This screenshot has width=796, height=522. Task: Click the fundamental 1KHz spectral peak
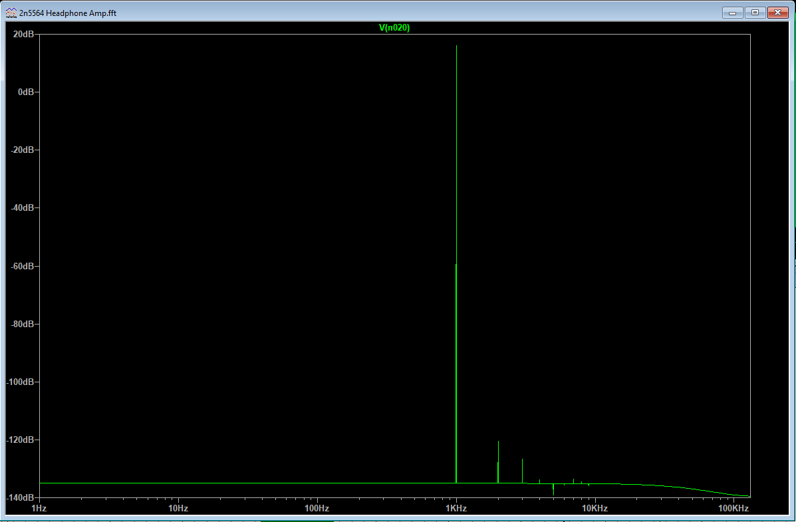click(456, 264)
